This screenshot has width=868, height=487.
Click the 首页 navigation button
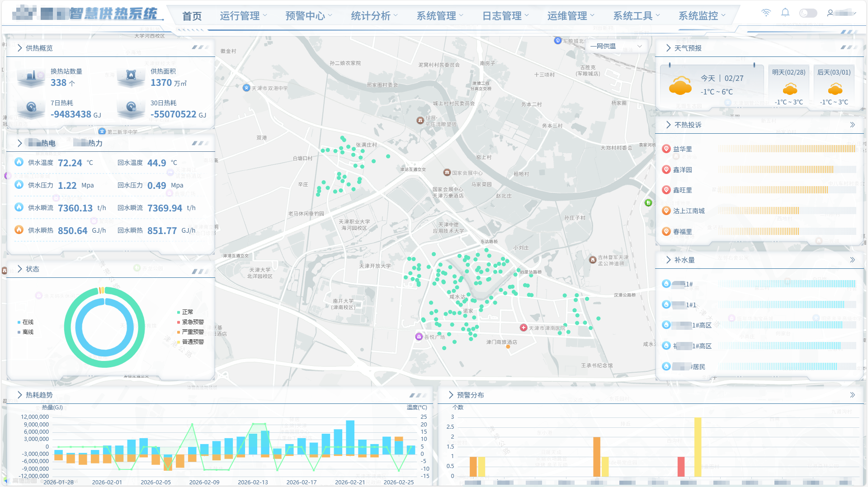tap(192, 15)
